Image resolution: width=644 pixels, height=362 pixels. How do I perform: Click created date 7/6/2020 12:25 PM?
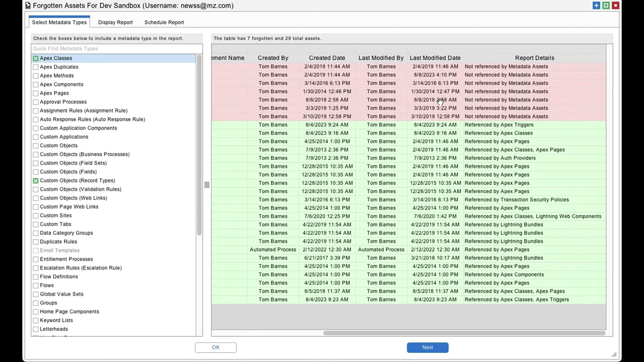(327, 216)
